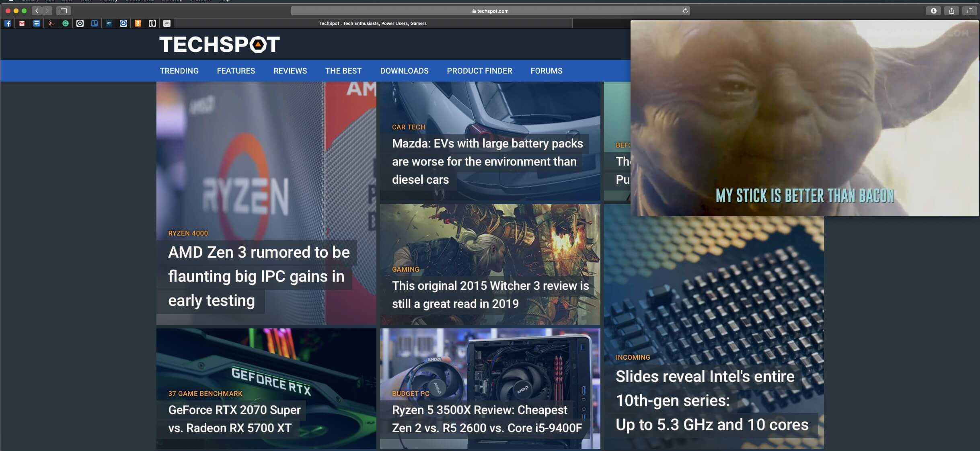Open the Gmail pinned tab
The height and width of the screenshot is (451, 980).
coord(22,23)
